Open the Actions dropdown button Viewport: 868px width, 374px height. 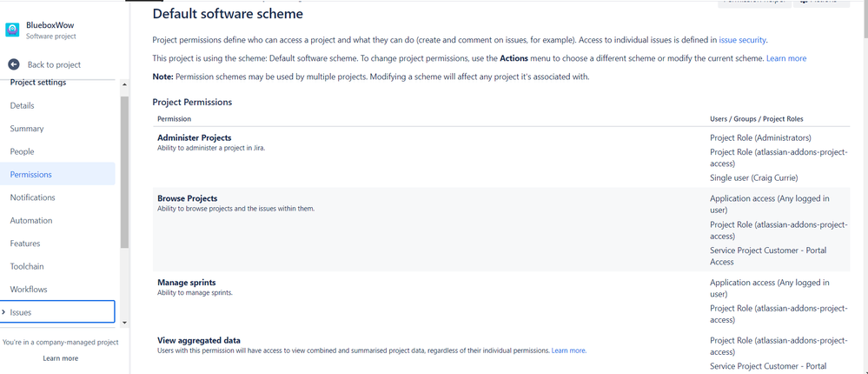coord(821,3)
